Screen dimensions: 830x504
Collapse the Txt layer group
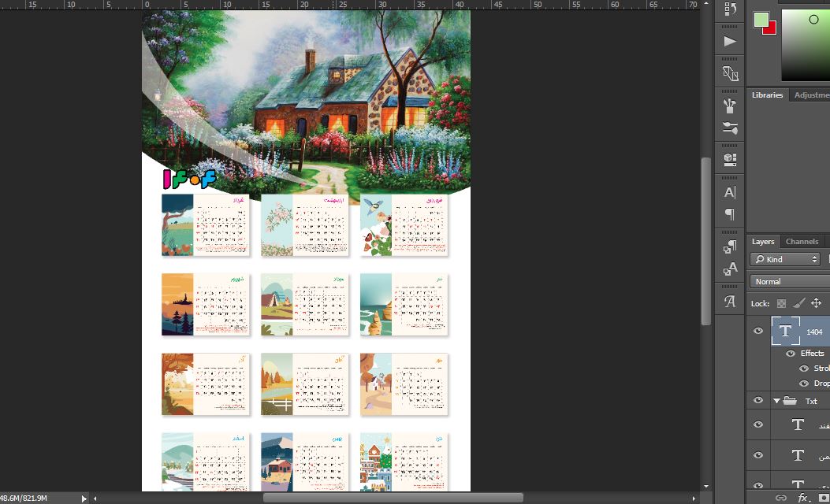click(x=776, y=401)
